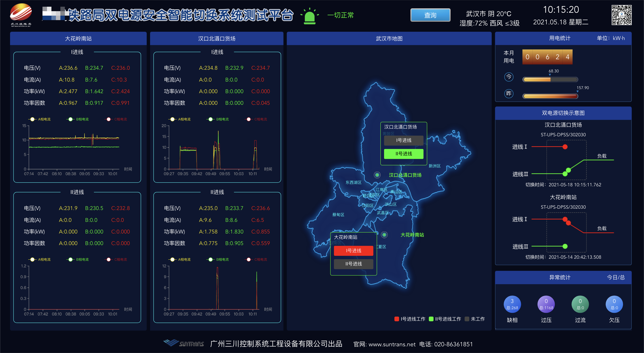The image size is (644, 353).
Task: Click green II号进线工作 legend swatch
Action: pos(431,319)
